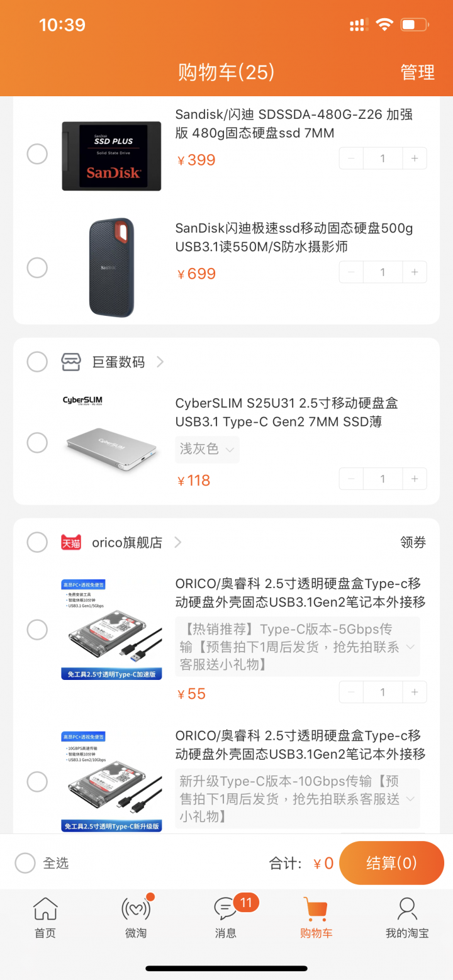Expand the 10Gbps Type-C version dropdown

[297, 798]
